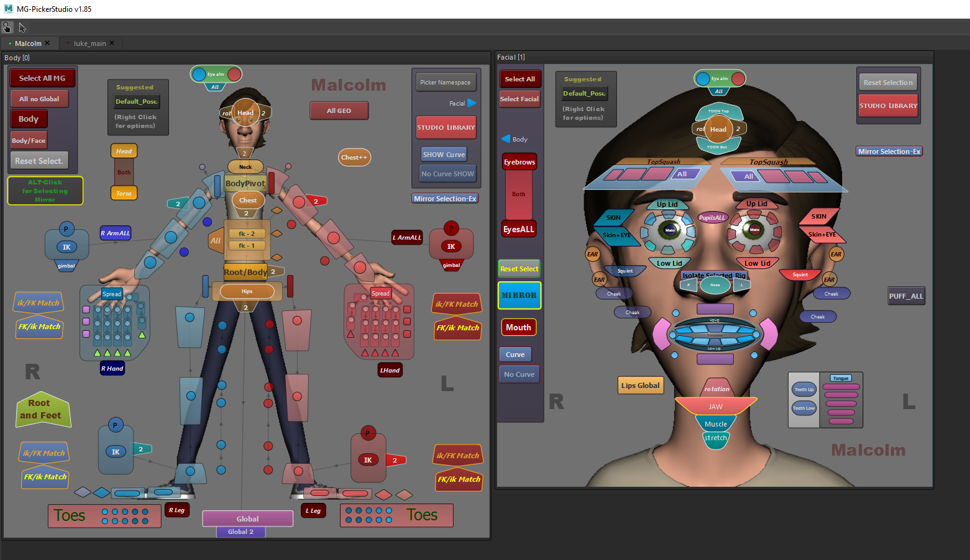970x560 pixels.
Task: Click the R Leg button
Action: coord(176,510)
